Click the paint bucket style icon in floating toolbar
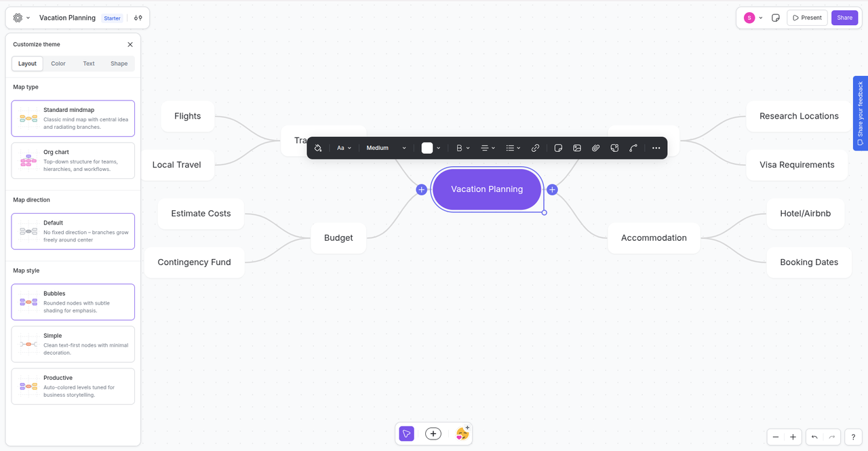Screen dimensions: 868x451 318,148
